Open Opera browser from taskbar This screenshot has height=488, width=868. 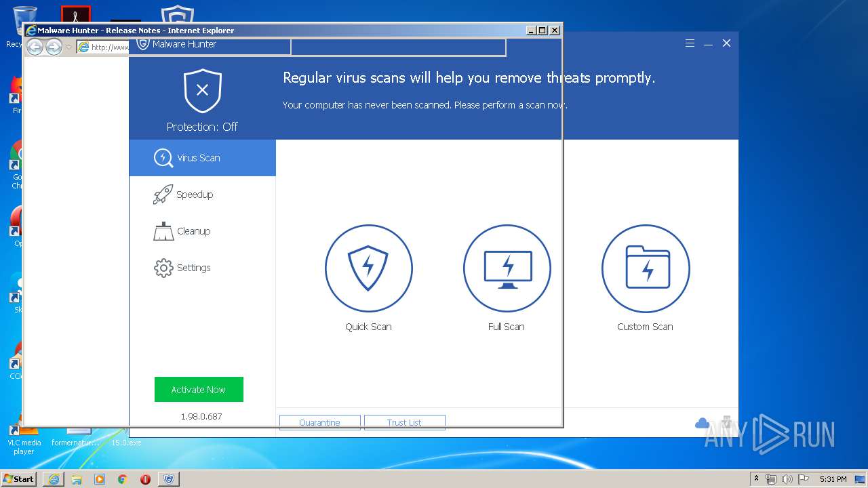[x=145, y=479]
